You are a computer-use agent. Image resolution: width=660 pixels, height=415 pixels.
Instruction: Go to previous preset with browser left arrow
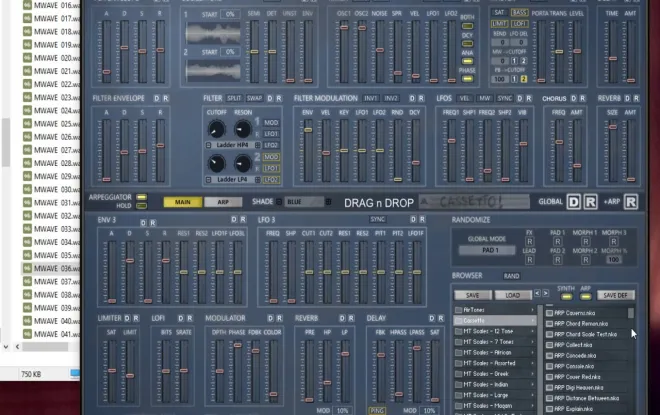coord(537,293)
